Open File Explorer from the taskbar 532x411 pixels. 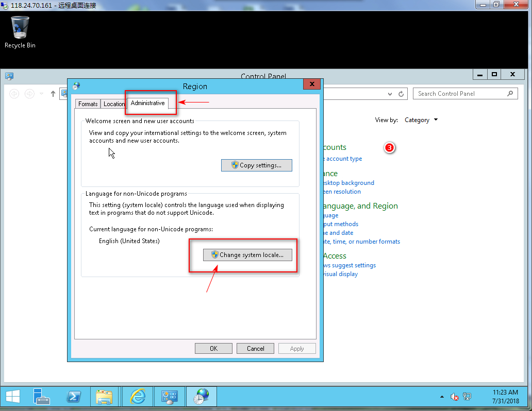105,396
